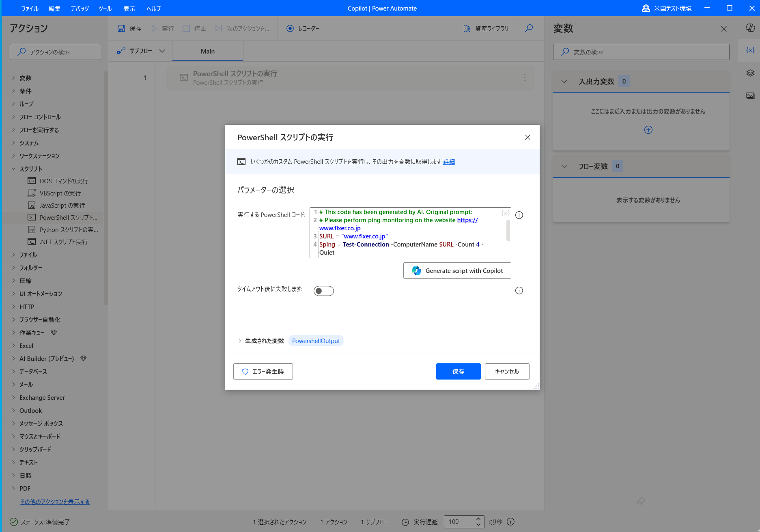Open the Images sidebar icon
Viewport: 760px width, 532px height.
(750, 96)
